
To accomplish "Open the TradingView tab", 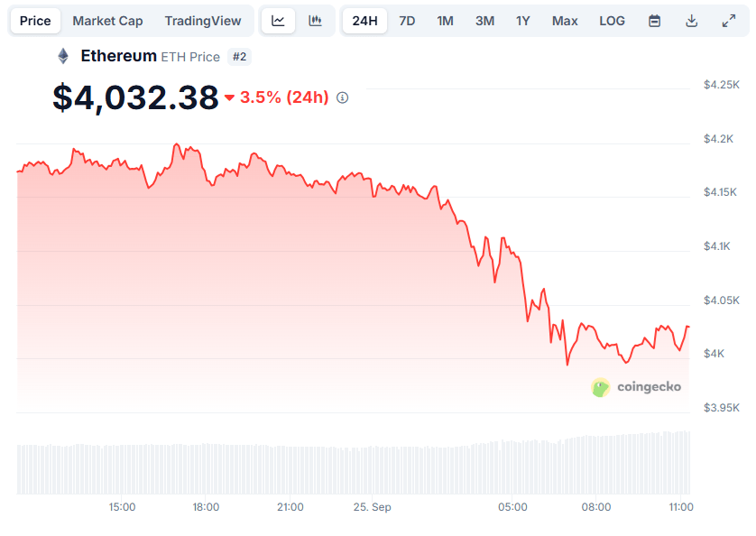I will pyautogui.click(x=203, y=21).
